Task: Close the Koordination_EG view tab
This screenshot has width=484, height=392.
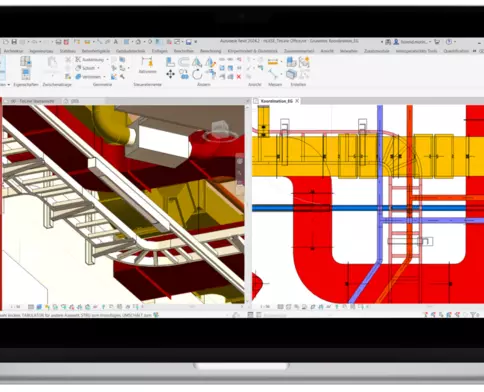Action: [x=297, y=101]
